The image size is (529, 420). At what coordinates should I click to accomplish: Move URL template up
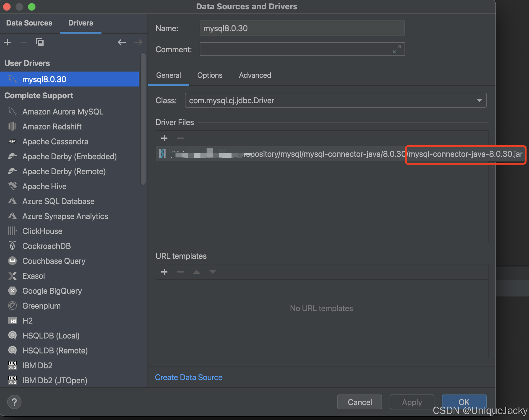(x=197, y=272)
